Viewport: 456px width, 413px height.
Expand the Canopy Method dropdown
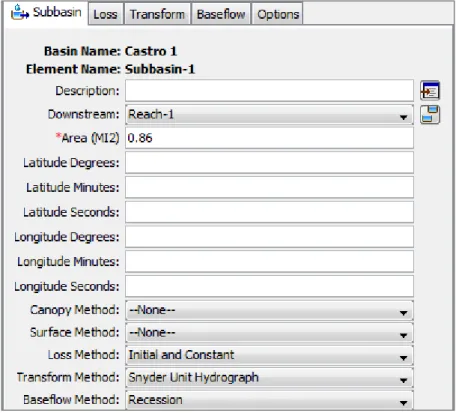tap(269, 310)
